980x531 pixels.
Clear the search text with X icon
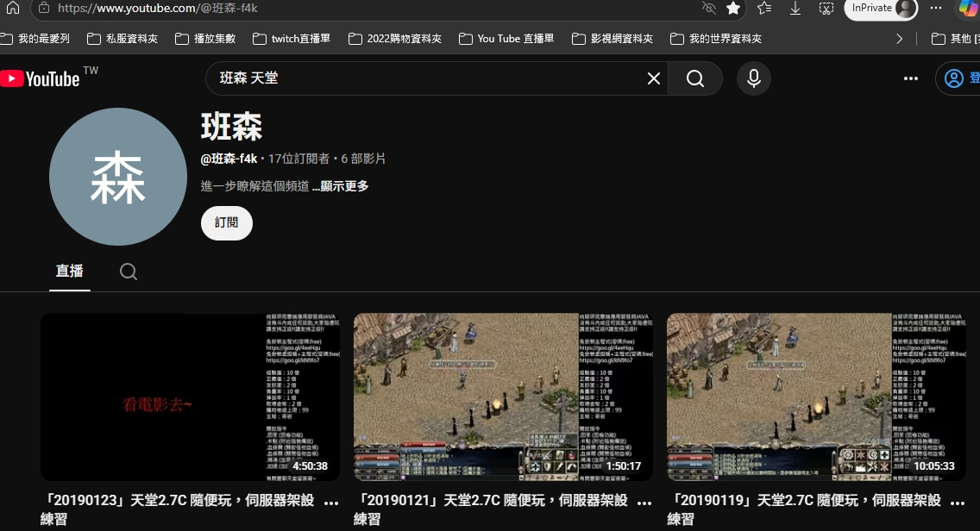point(654,78)
